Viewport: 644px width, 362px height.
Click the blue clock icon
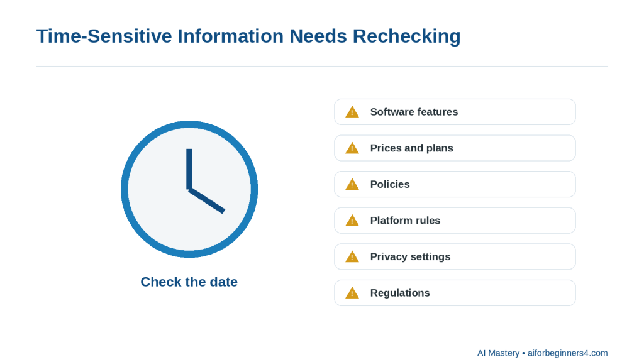189,189
